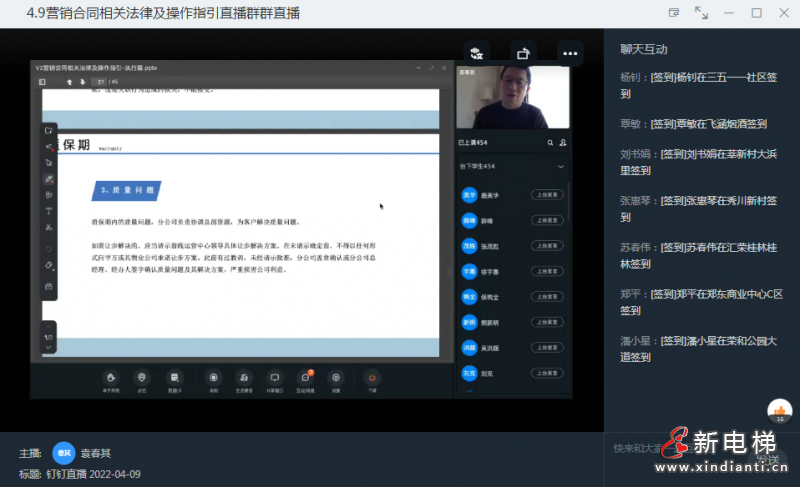This screenshot has width=800, height=487.
Task: Select the eraser tool in annotation toolbar
Action: point(48,266)
